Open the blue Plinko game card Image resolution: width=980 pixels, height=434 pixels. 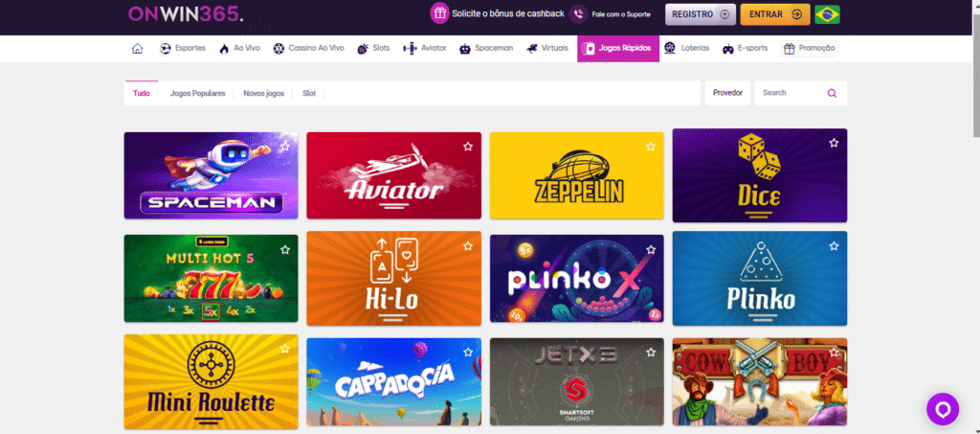coord(759,278)
